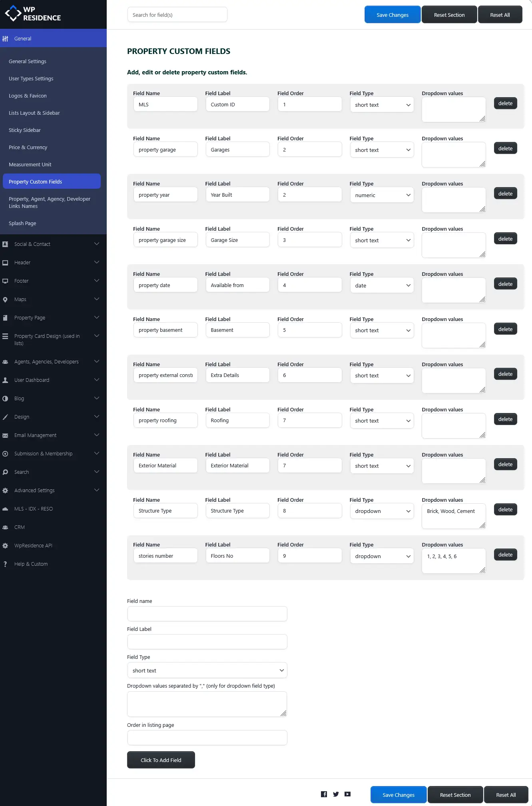Viewport: 532px width, 806px height.
Task: Expand the Social & Contact section
Action: point(96,244)
